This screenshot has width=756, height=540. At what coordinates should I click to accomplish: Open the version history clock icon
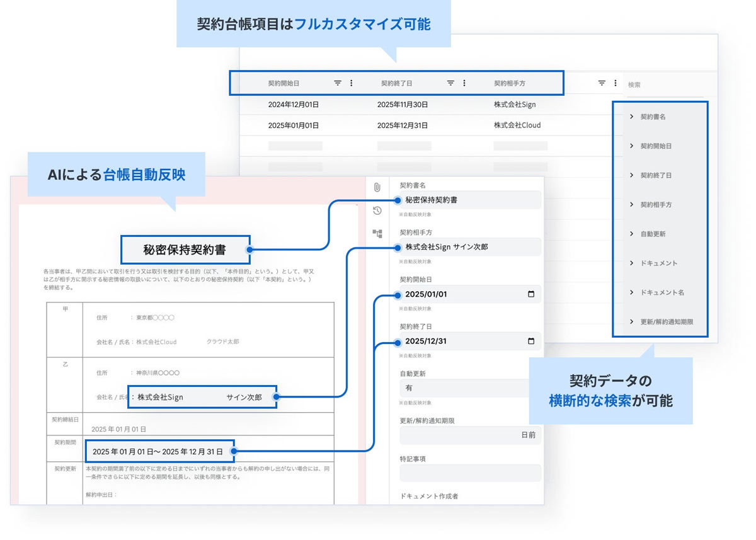point(377,210)
